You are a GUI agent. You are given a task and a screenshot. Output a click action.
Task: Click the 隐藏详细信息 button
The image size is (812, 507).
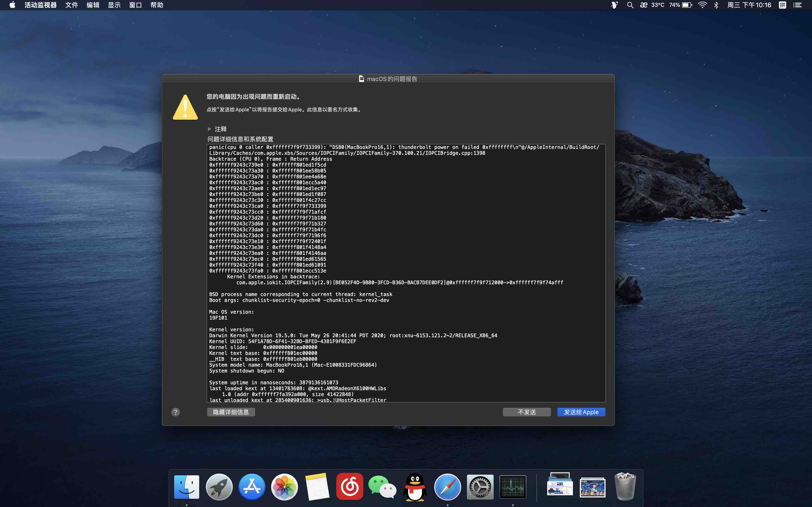(231, 412)
